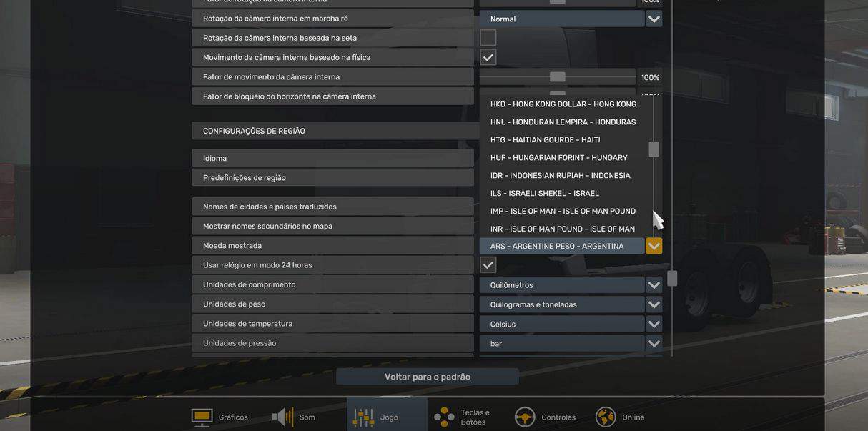
Task: Toggle rotação da câmera baseada na seta
Action: click(488, 38)
